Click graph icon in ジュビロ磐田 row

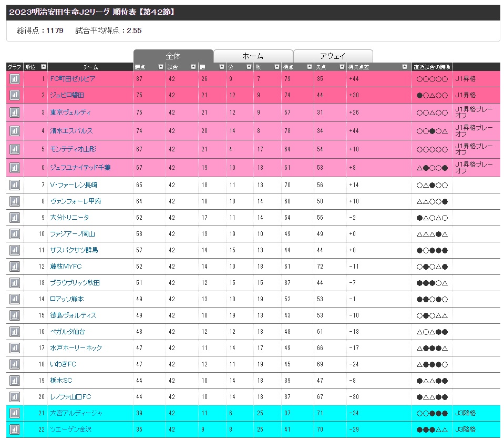tap(14, 96)
